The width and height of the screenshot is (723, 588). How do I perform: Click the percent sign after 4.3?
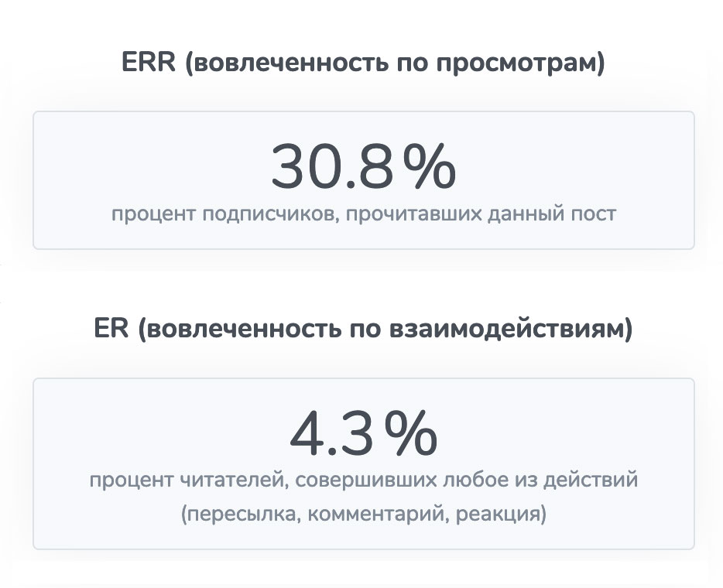click(412, 436)
